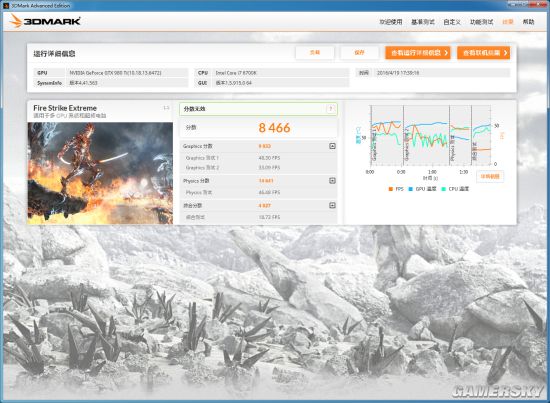Viewport: 550px width, 403px height.
Task: Click the orange 查看联机结果 online results button
Action: click(483, 53)
